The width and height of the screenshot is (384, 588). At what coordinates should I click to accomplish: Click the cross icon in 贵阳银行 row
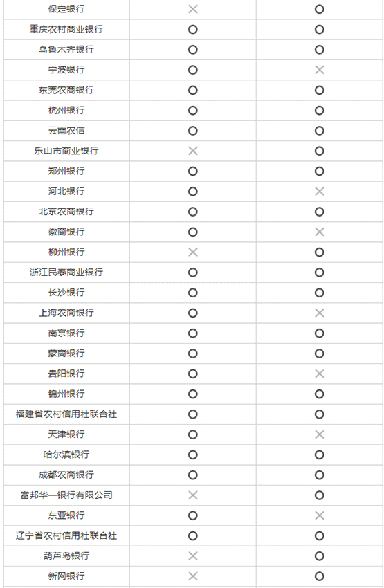320,374
